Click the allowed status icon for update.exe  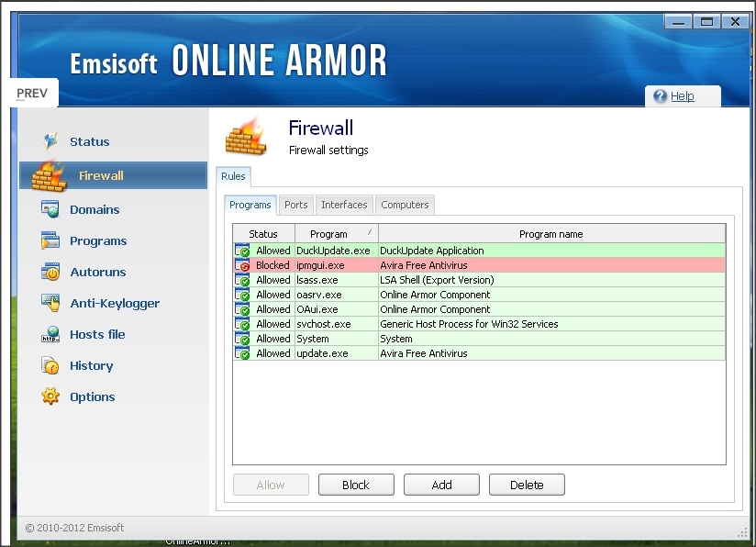point(242,353)
